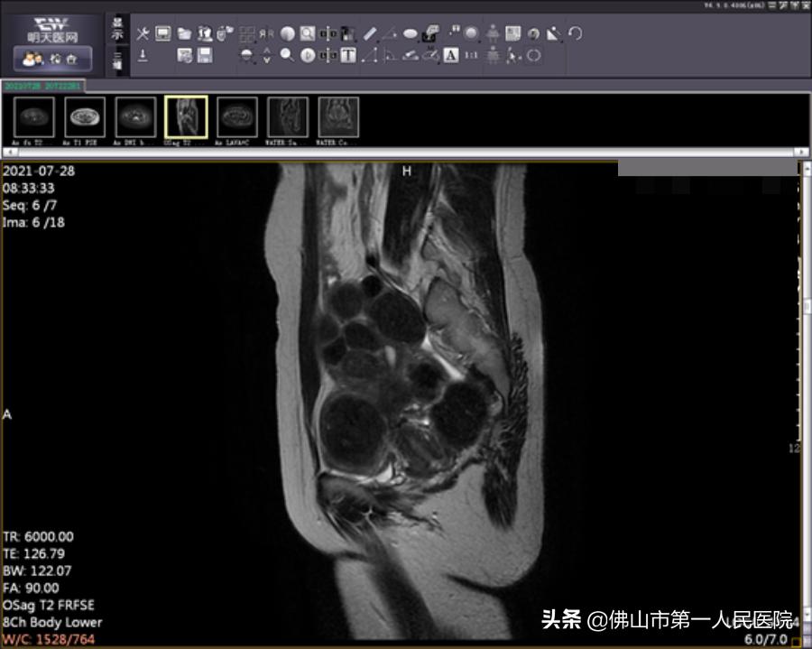
Task: Click the undo arrow icon
Action: point(575,33)
